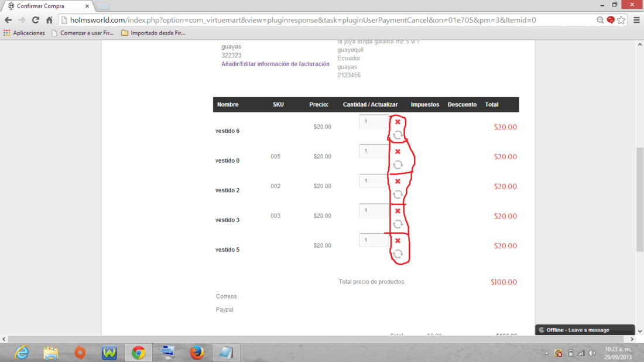Click the vestido 0 product name
The width and height of the screenshot is (644, 362).
(x=227, y=160)
